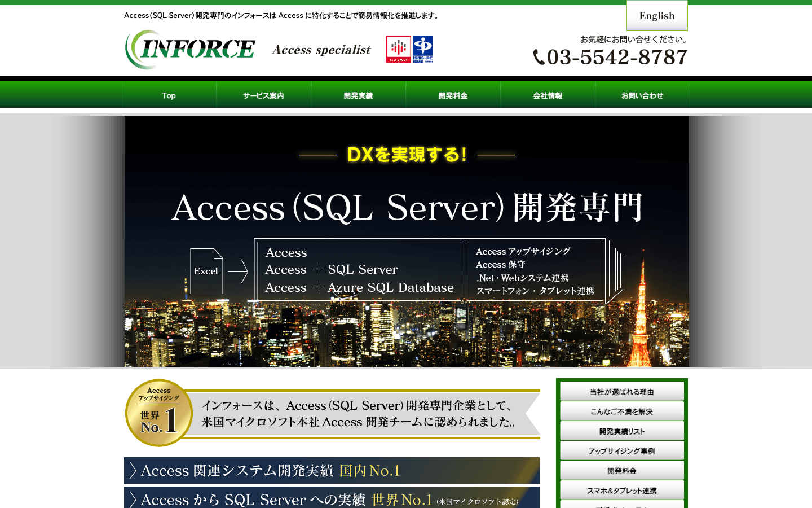Click the お気軽にお問い合せください text
The height and width of the screenshot is (508, 812).
point(634,39)
